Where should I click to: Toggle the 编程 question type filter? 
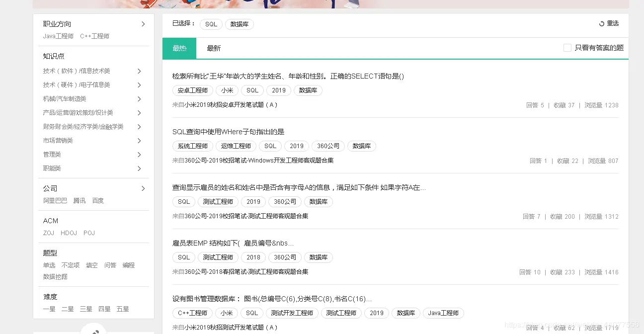tap(128, 265)
